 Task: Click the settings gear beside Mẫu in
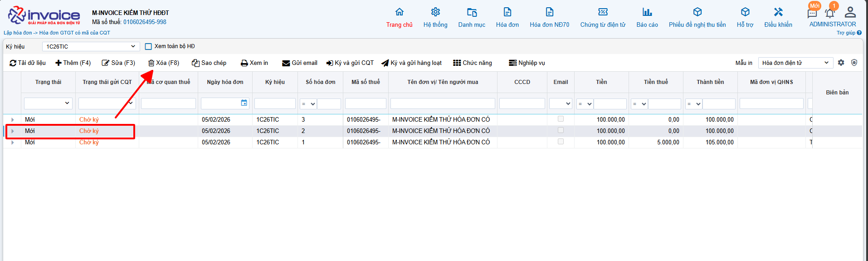click(841, 63)
